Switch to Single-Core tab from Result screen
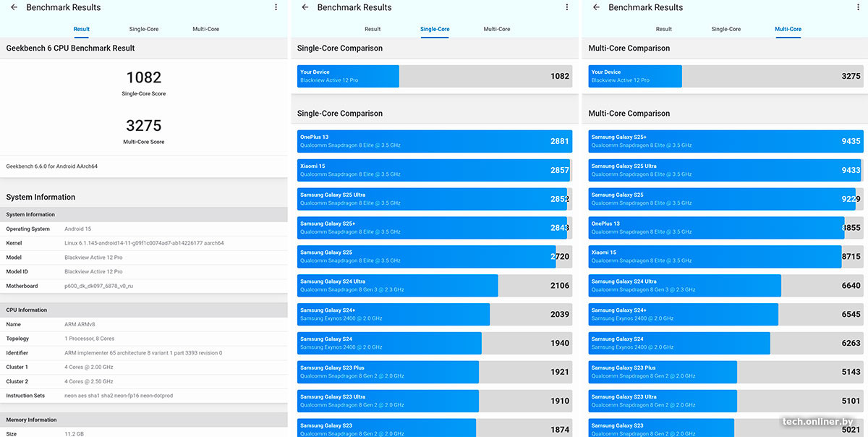Screen dimensions: 868x437 143,30
